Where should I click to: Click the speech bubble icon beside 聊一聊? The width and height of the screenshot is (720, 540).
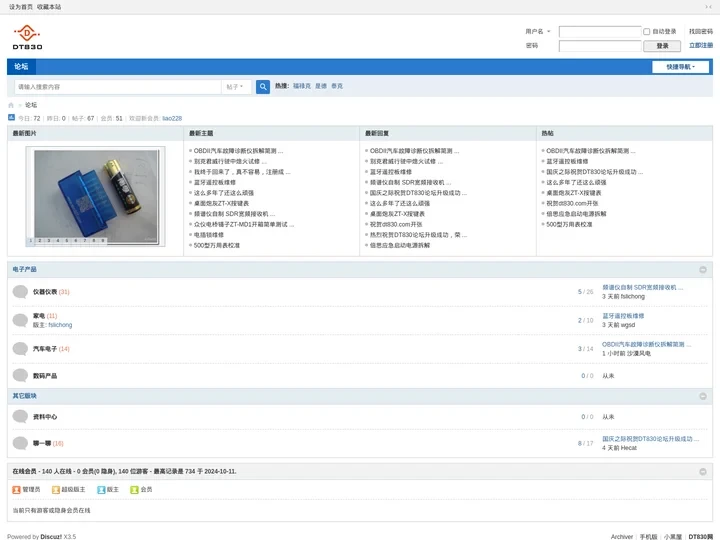(20, 443)
